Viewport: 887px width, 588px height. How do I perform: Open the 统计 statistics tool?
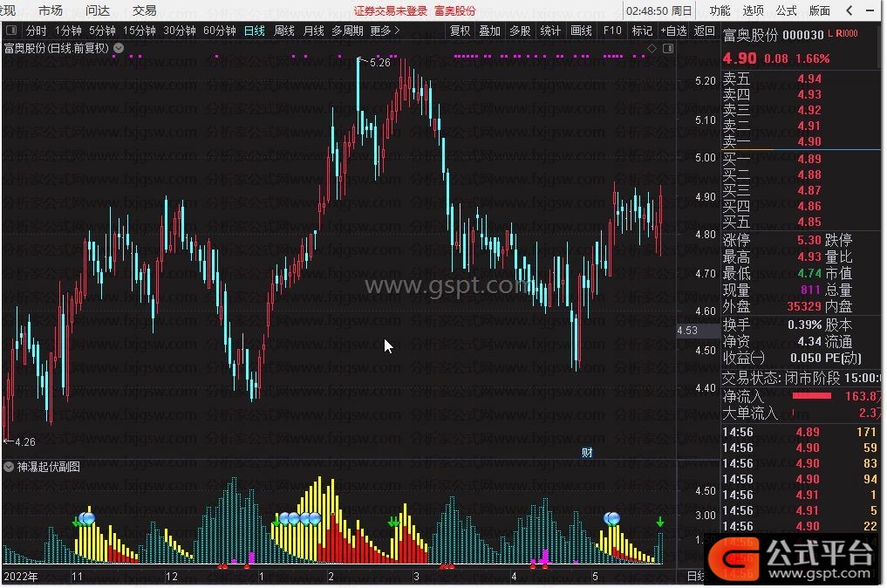pos(550,31)
